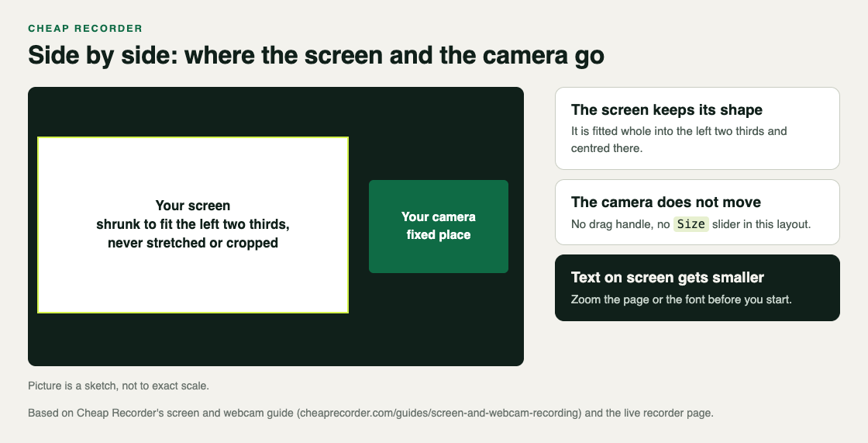
Task: Click 'The screen keeps its shape' card title
Action: tap(666, 109)
